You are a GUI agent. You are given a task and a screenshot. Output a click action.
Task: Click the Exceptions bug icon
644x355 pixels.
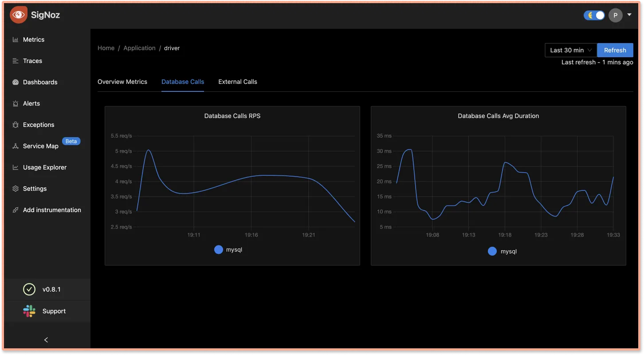pyautogui.click(x=16, y=125)
